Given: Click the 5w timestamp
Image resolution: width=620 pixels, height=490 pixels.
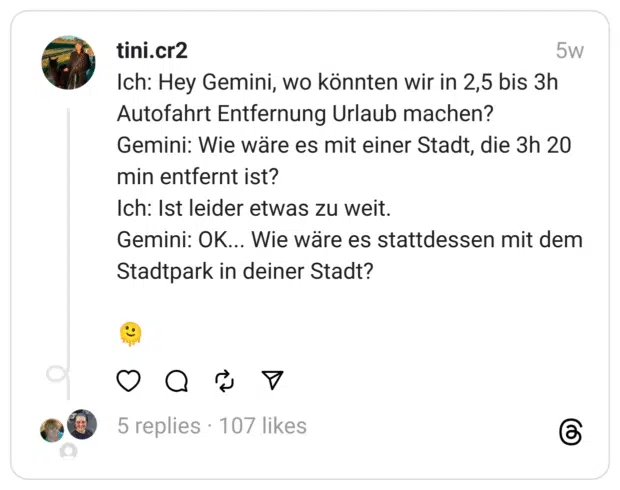Looking at the screenshot, I should coord(570,51).
